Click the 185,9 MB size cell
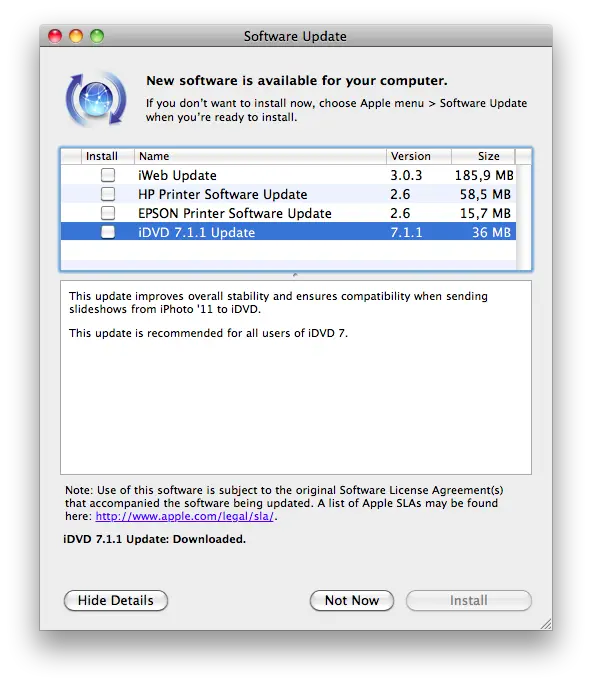Viewport: 592px width, 685px height. [x=484, y=175]
